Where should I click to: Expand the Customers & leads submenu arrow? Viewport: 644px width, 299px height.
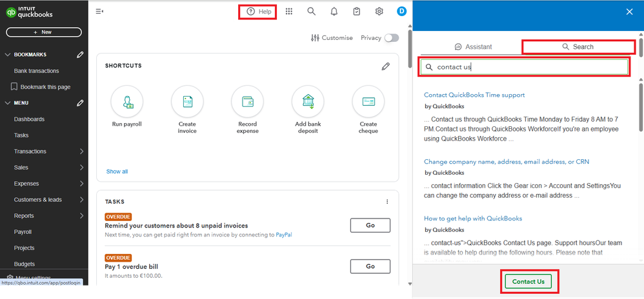[x=81, y=200]
